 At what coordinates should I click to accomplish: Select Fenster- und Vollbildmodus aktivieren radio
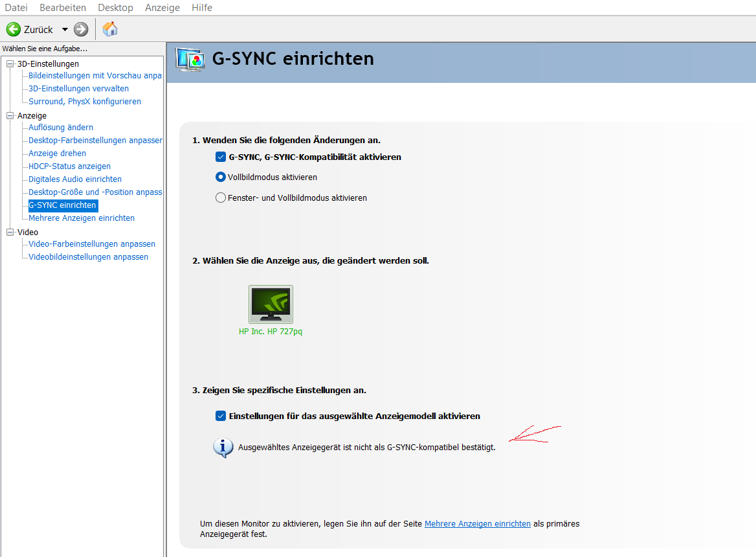pyautogui.click(x=220, y=198)
